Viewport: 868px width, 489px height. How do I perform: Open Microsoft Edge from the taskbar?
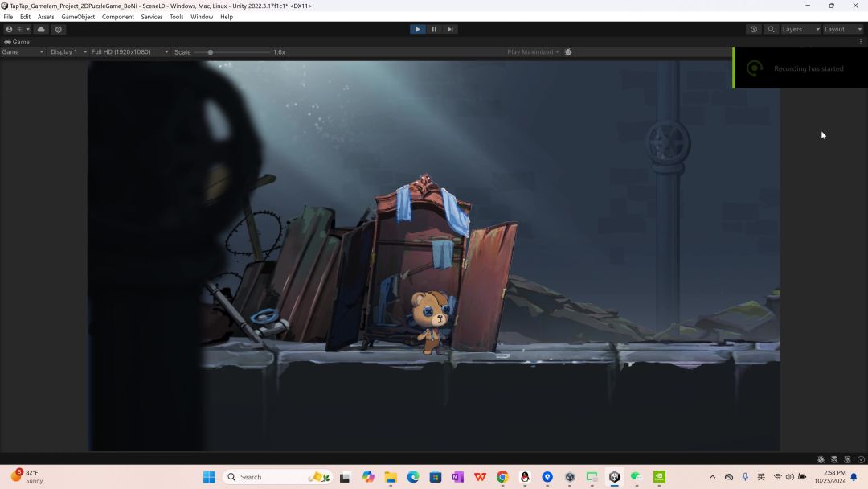point(413,477)
